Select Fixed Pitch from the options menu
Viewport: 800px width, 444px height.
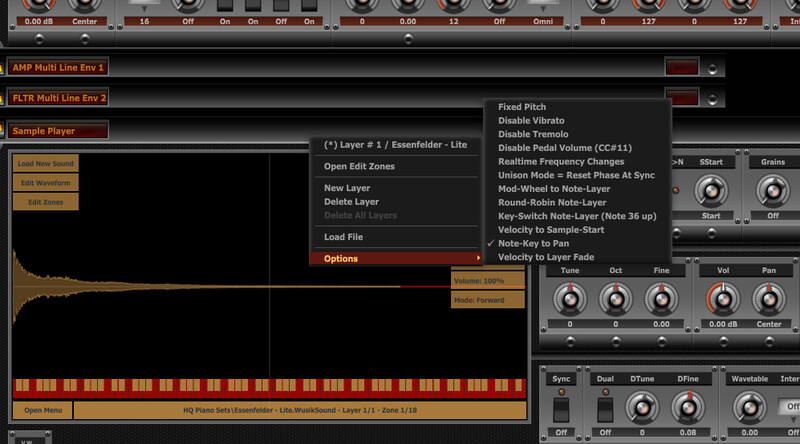click(522, 107)
